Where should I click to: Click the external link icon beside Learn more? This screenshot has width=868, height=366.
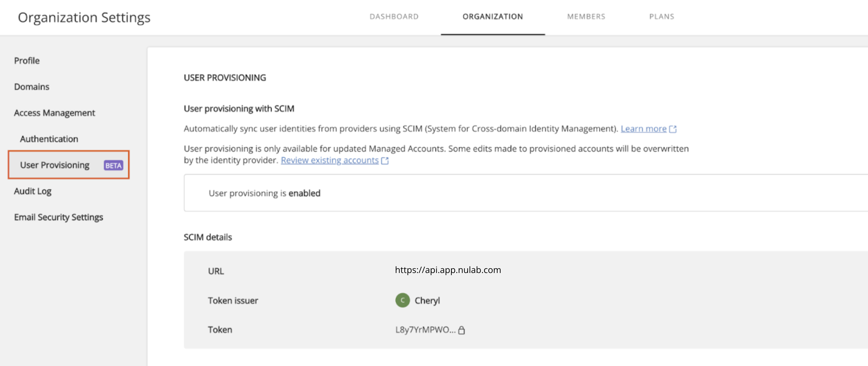coord(673,129)
